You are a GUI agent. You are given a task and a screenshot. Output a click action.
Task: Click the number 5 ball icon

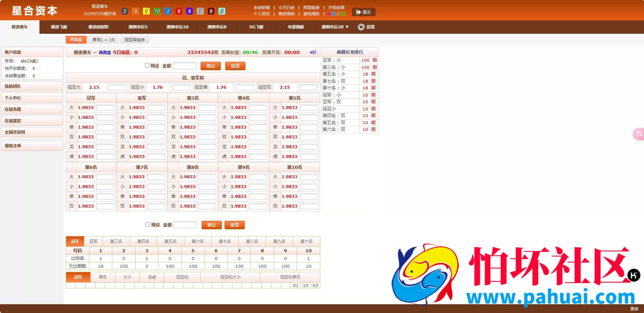(x=222, y=11)
